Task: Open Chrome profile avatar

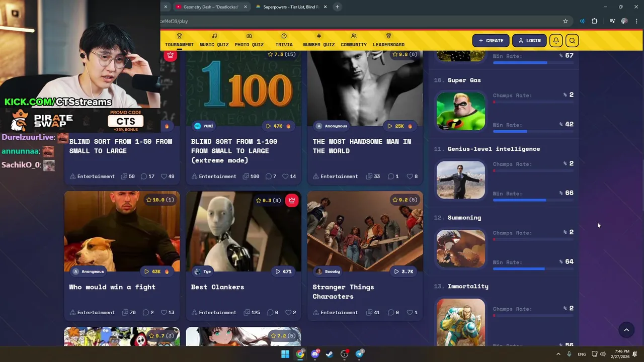Action: tap(624, 21)
